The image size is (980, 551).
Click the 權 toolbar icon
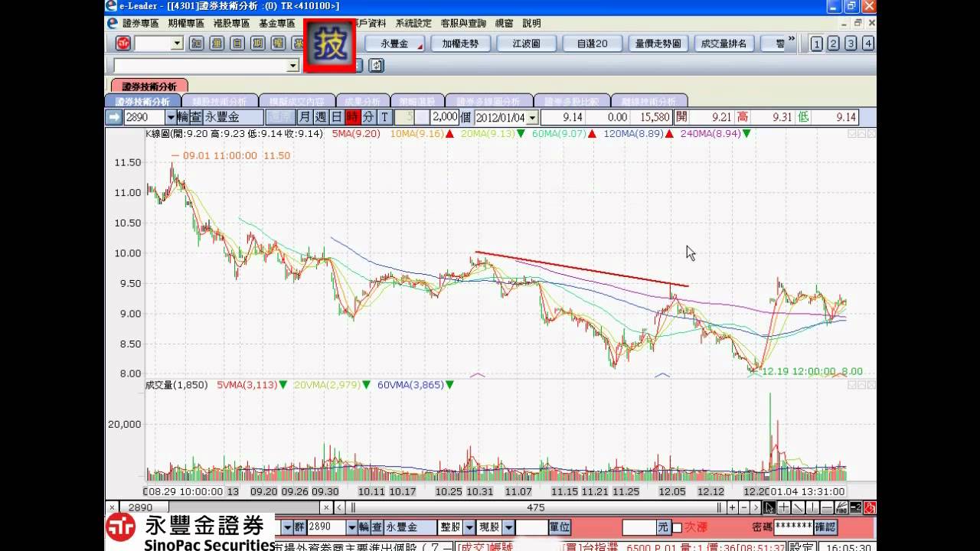(278, 43)
